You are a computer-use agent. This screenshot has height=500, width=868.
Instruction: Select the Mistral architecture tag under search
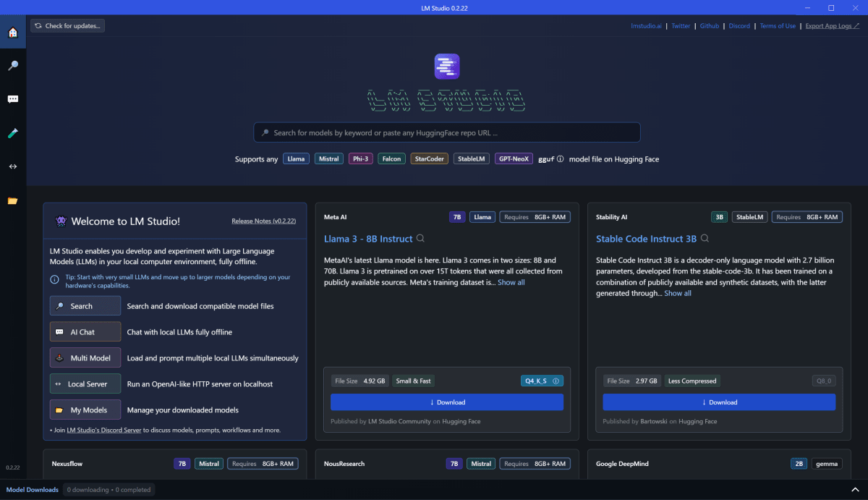(x=329, y=159)
